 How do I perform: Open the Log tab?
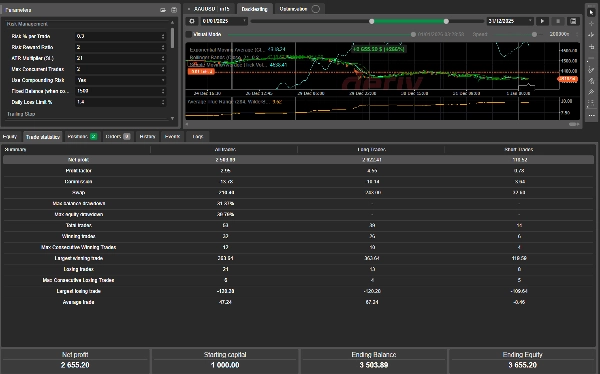(198, 137)
